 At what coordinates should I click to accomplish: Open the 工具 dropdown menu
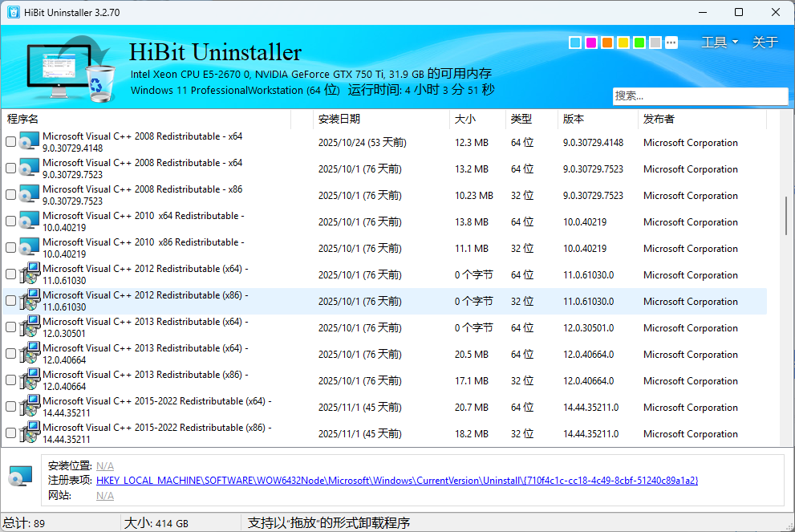pyautogui.click(x=719, y=43)
